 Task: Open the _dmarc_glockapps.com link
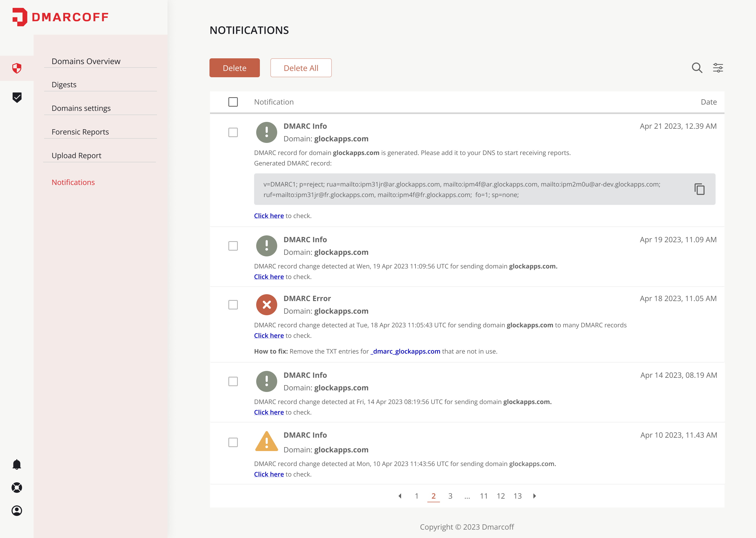(x=406, y=351)
